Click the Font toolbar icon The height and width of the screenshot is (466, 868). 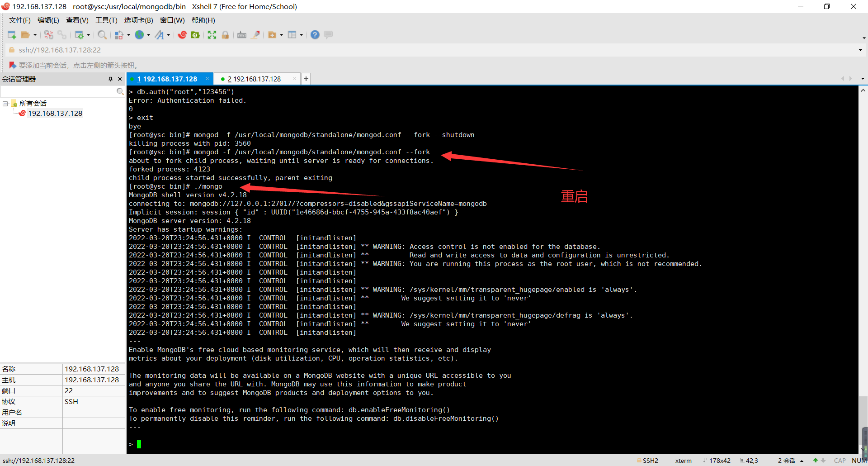pyautogui.click(x=159, y=35)
